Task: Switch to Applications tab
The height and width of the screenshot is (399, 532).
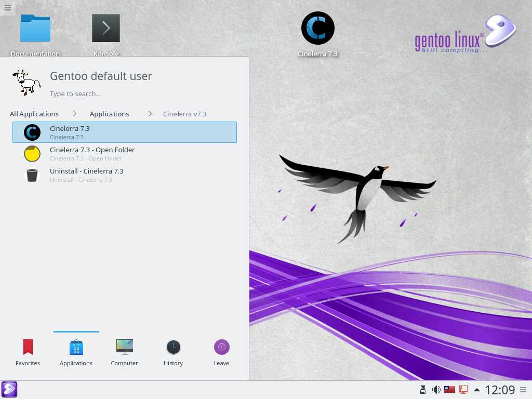Action: click(x=76, y=352)
